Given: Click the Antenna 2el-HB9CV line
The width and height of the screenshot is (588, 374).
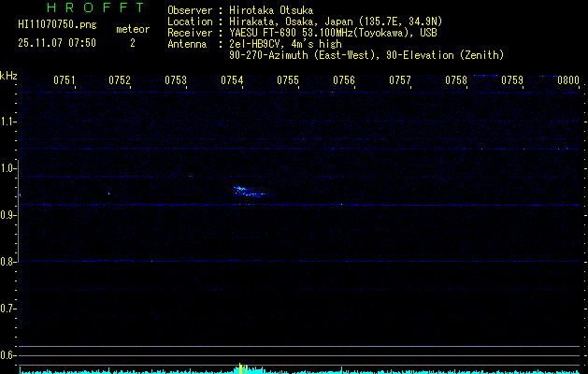Looking at the screenshot, I should (x=264, y=43).
